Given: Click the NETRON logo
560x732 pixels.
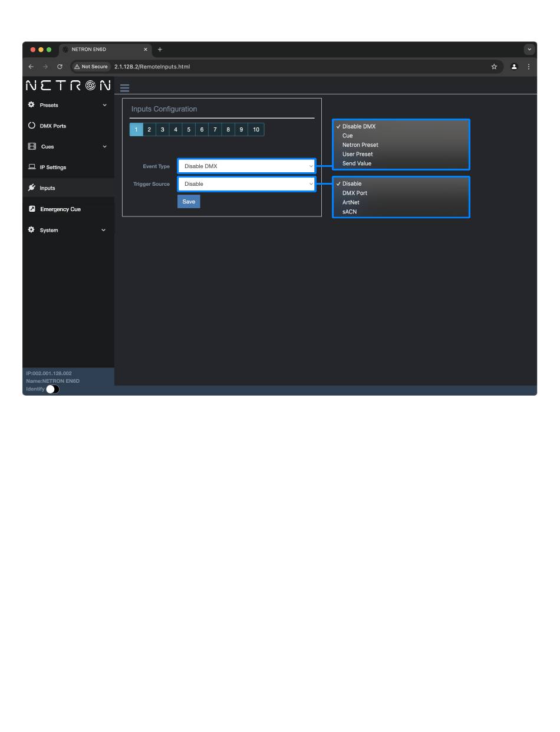Looking at the screenshot, I should tap(68, 86).
